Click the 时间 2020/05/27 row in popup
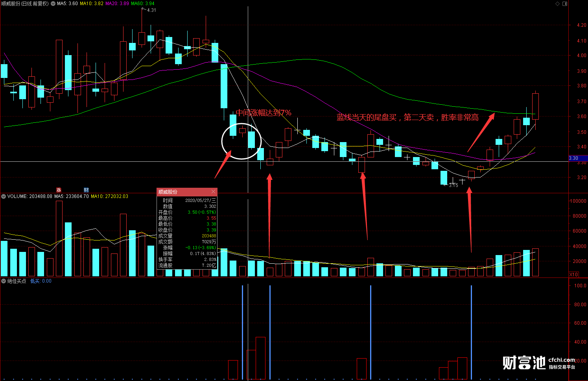 (x=187, y=200)
